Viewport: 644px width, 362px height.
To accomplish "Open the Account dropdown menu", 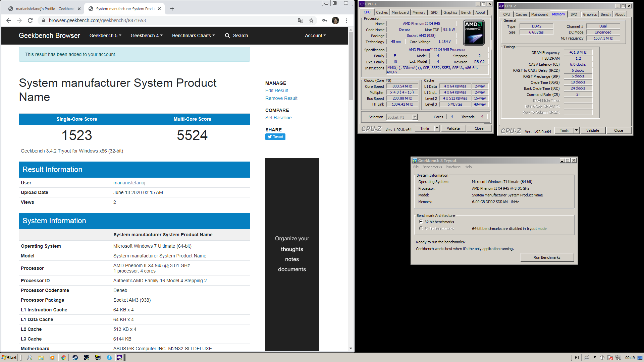I will [x=315, y=36].
